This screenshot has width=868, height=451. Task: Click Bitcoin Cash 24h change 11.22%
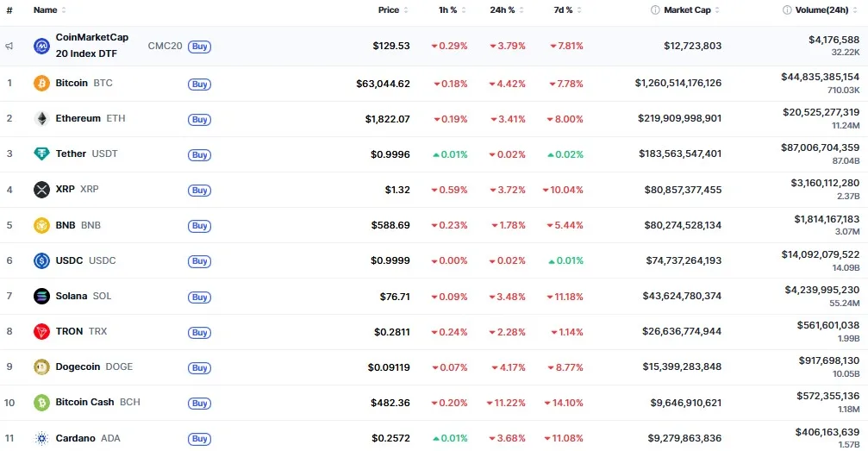(506, 403)
